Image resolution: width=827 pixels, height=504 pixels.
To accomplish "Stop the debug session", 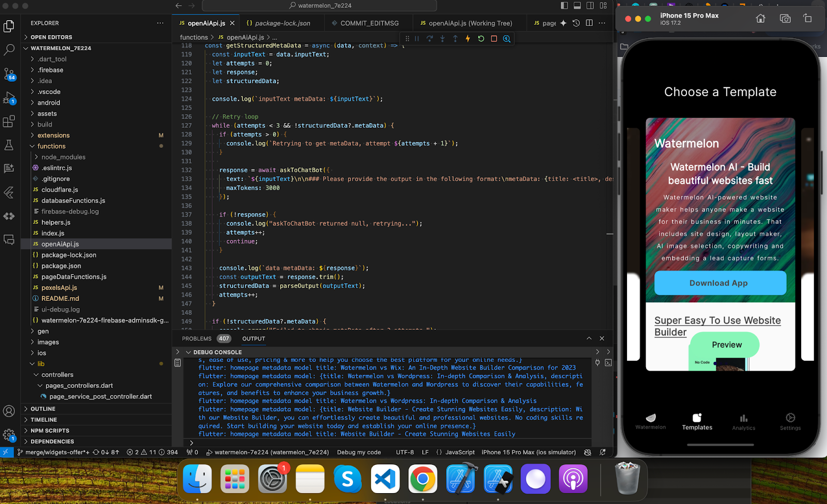I will tap(494, 39).
